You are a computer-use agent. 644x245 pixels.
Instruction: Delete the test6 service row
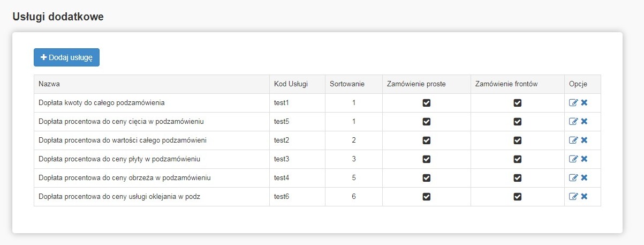pos(584,197)
